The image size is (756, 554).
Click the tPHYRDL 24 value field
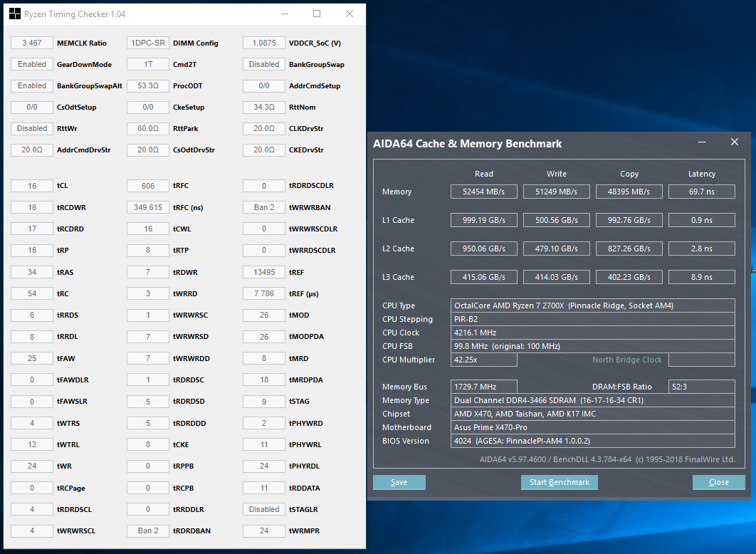tap(264, 466)
